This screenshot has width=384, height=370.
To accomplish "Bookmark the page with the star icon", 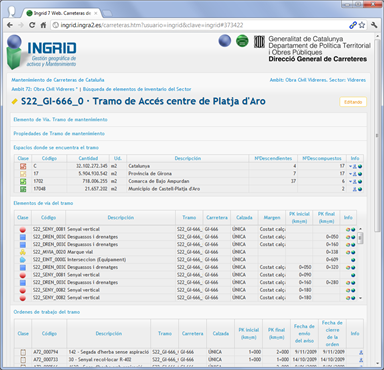I will [362, 25].
